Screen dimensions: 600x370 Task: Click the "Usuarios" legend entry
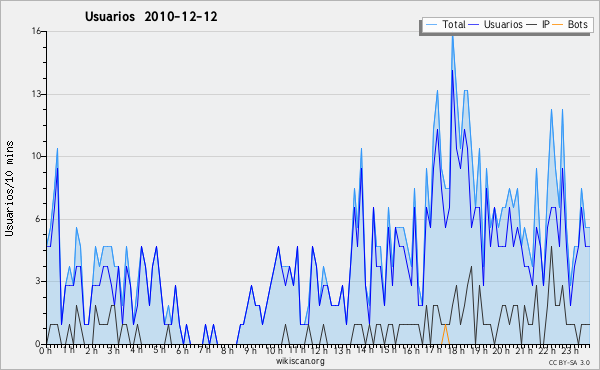click(x=503, y=24)
